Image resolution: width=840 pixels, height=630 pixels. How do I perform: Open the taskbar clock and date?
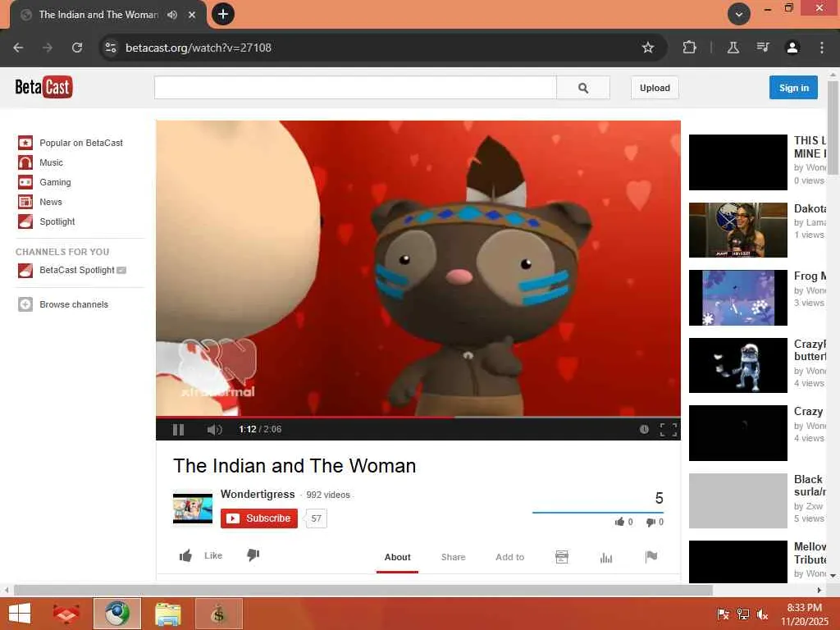[804, 614]
